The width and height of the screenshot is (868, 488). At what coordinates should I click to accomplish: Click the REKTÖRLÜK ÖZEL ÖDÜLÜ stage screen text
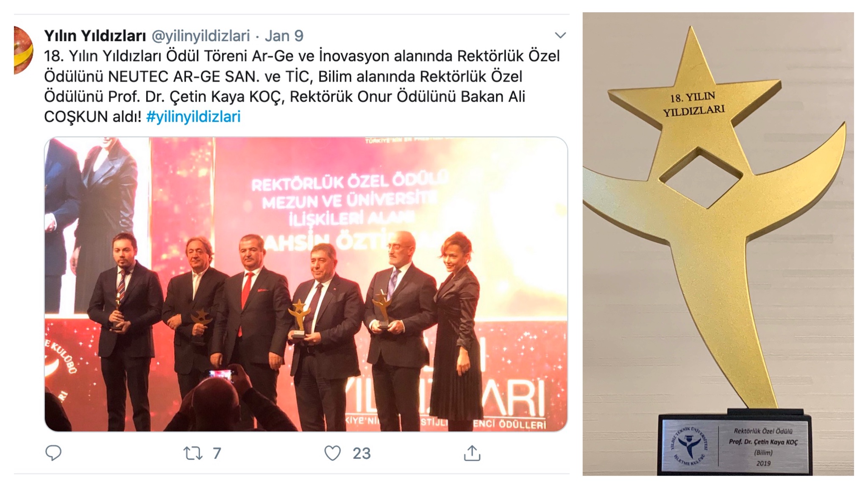pos(349,182)
